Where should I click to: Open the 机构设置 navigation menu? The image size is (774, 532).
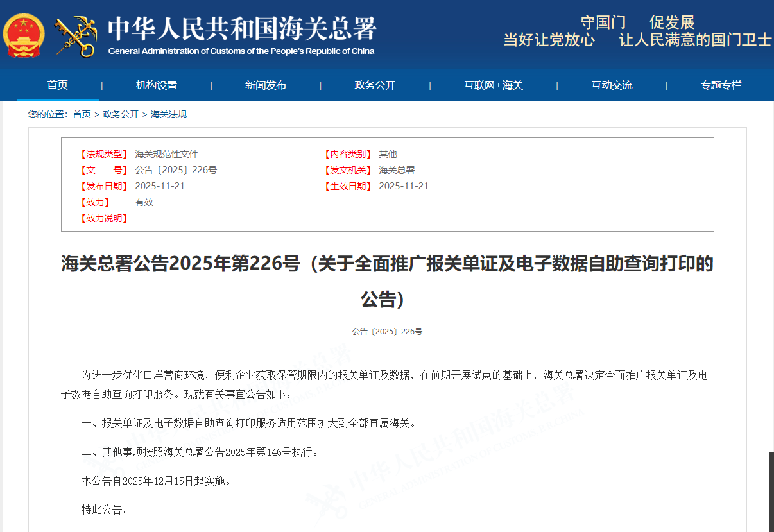point(157,85)
